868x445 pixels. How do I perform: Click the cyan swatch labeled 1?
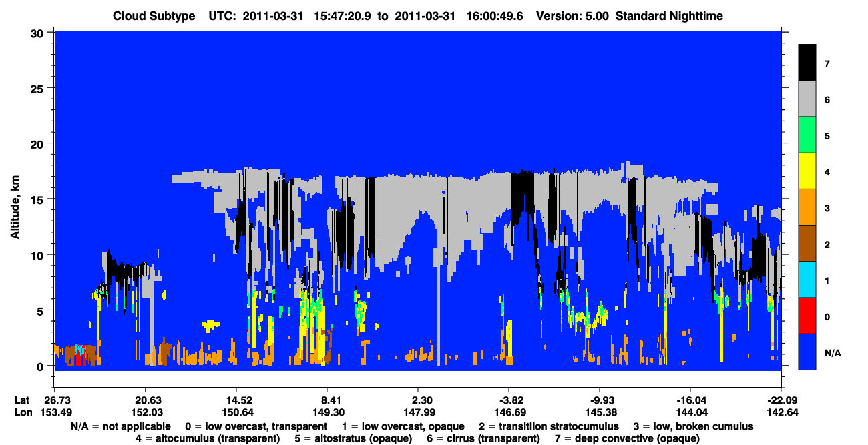pos(807,280)
